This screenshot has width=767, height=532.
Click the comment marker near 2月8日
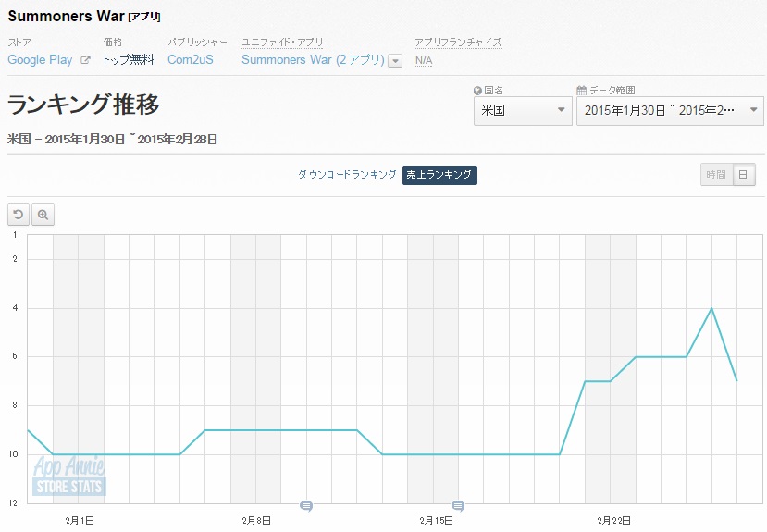(x=306, y=505)
